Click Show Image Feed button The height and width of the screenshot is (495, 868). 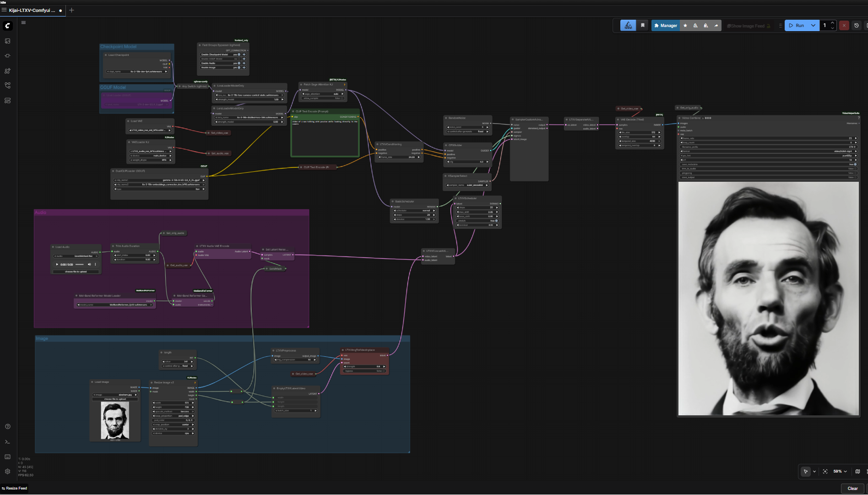click(749, 26)
